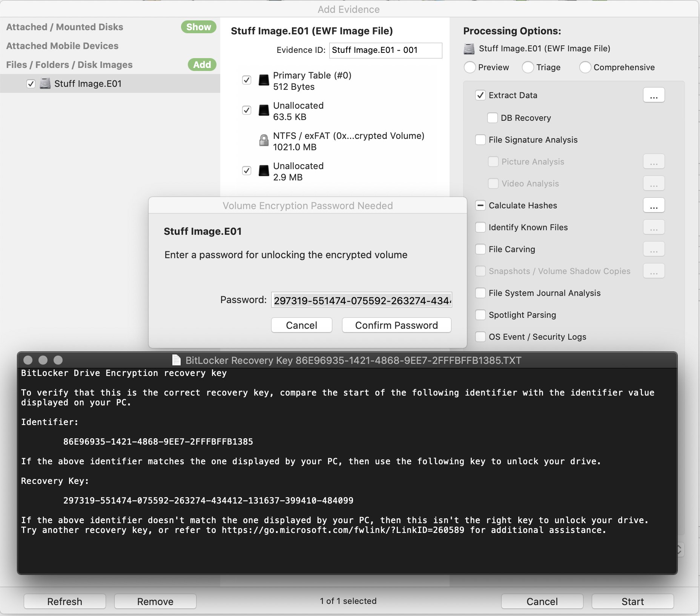
Task: Toggle the Calculate Hashes checkbox
Action: point(480,205)
